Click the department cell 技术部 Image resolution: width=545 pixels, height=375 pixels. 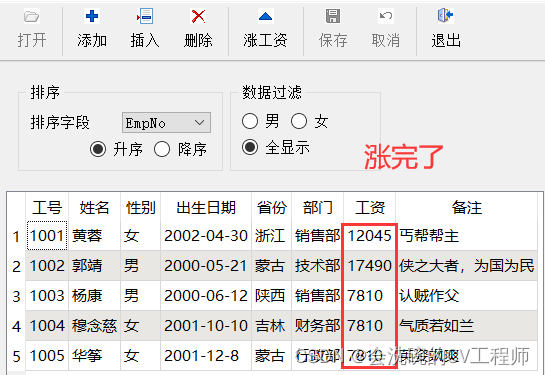click(x=318, y=266)
